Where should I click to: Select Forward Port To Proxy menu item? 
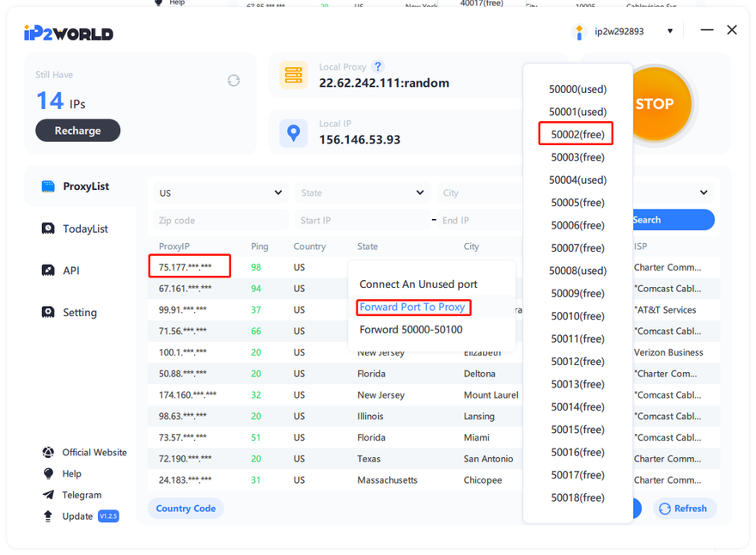tap(412, 307)
